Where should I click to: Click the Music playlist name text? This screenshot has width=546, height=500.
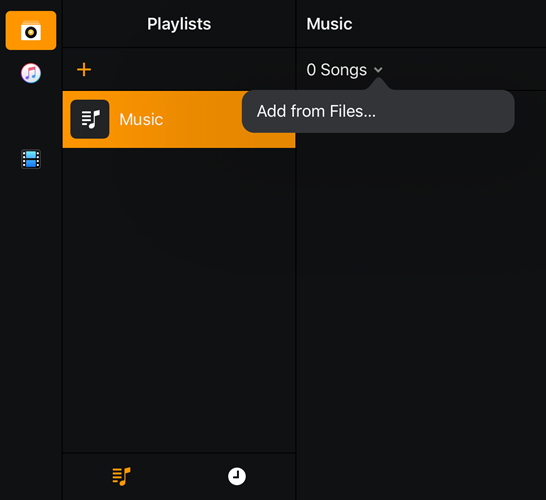[141, 119]
